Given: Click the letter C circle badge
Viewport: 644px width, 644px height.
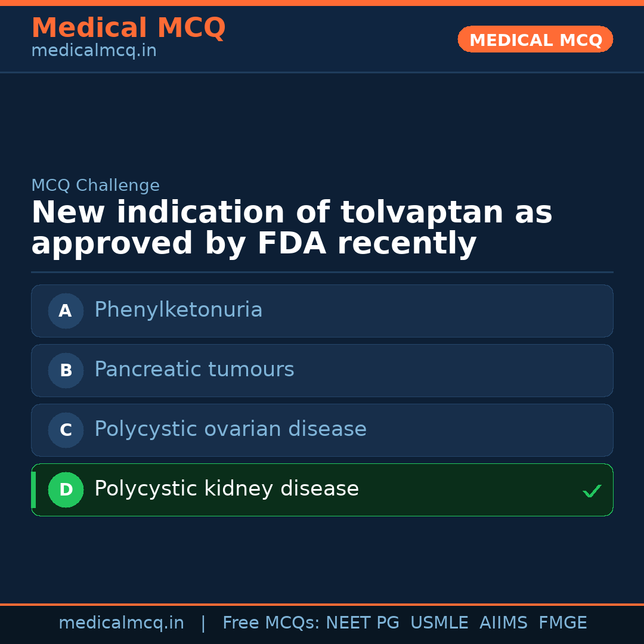Looking at the screenshot, I should pos(66,430).
